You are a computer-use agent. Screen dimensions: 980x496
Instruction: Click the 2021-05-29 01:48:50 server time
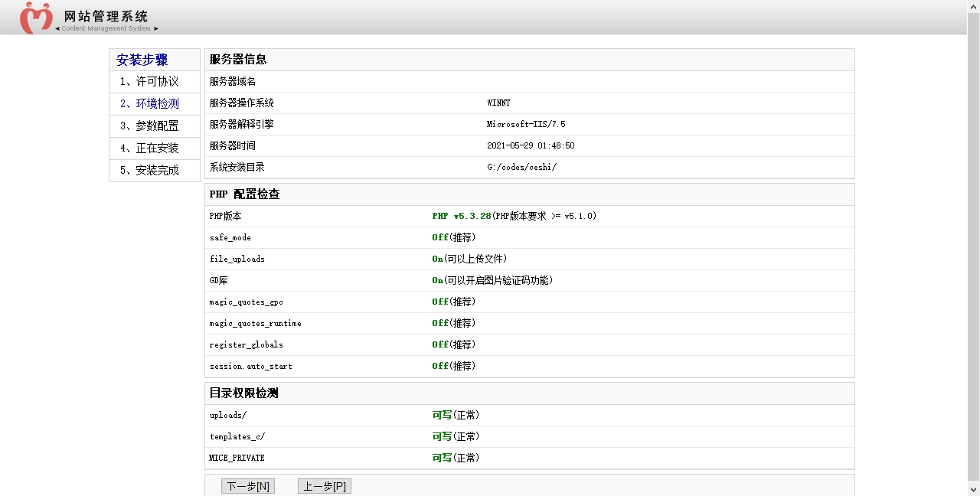(x=531, y=146)
